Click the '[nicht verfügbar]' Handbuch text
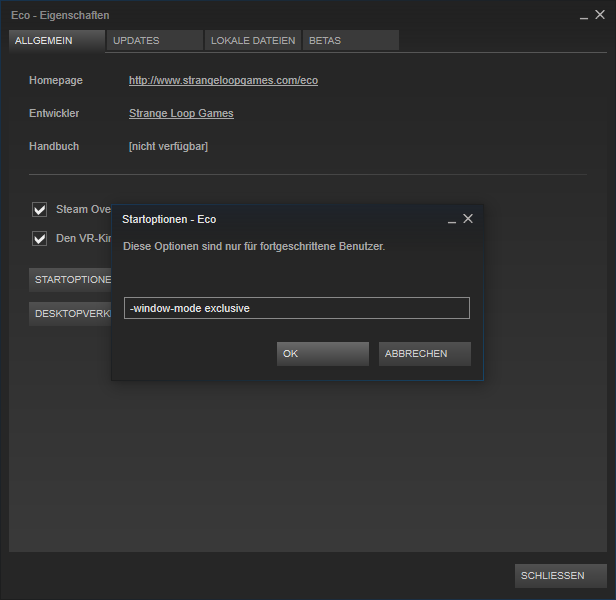Image resolution: width=616 pixels, height=600 pixels. click(x=168, y=147)
